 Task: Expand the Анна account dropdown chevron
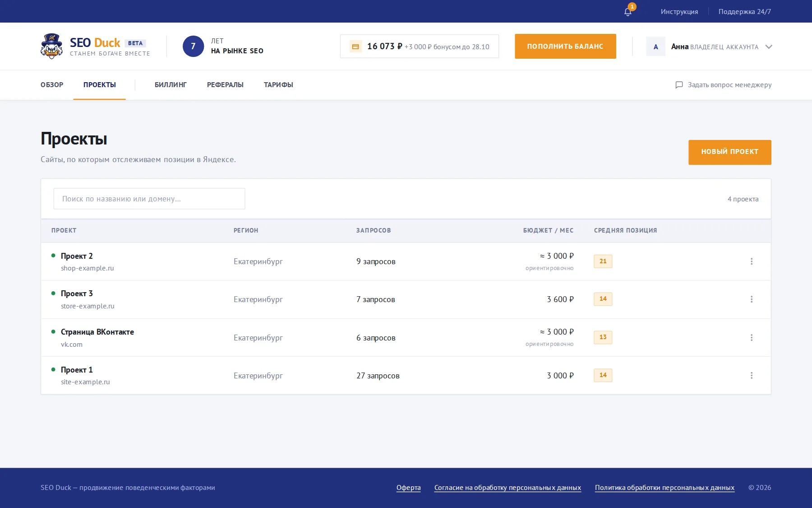click(x=769, y=47)
